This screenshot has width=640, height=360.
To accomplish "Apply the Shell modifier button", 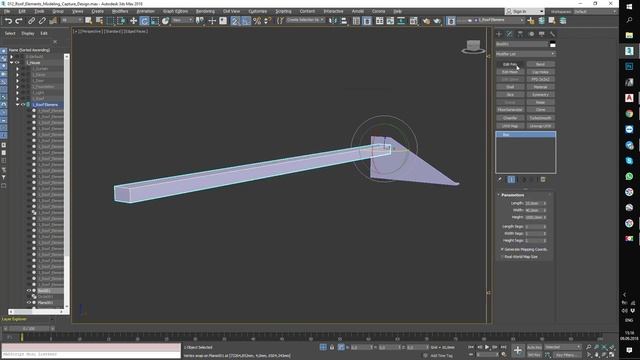I will 510,87.
